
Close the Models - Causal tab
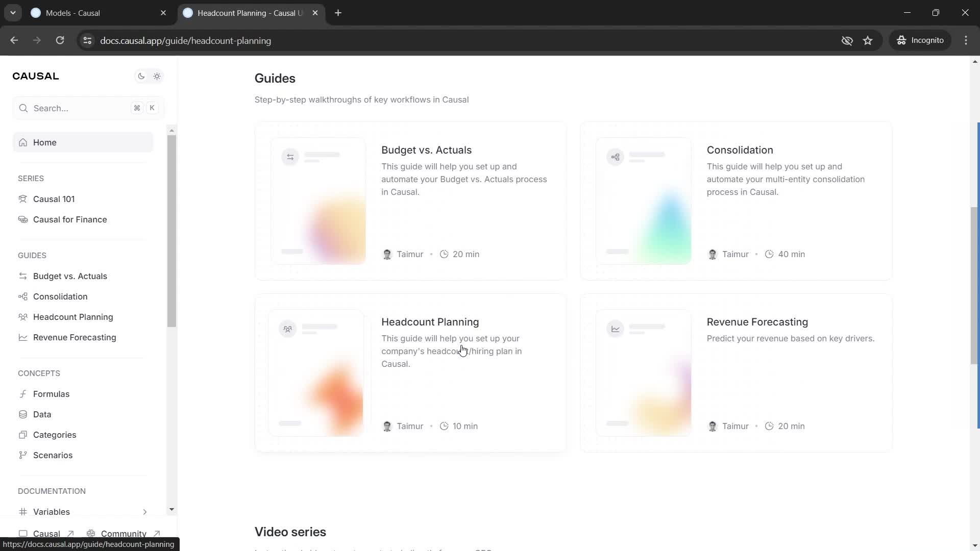tap(163, 13)
